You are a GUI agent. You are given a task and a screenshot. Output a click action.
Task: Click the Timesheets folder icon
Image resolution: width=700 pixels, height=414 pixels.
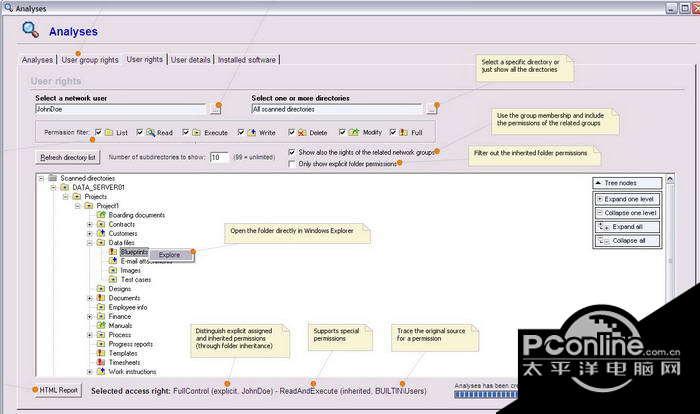tap(101, 363)
